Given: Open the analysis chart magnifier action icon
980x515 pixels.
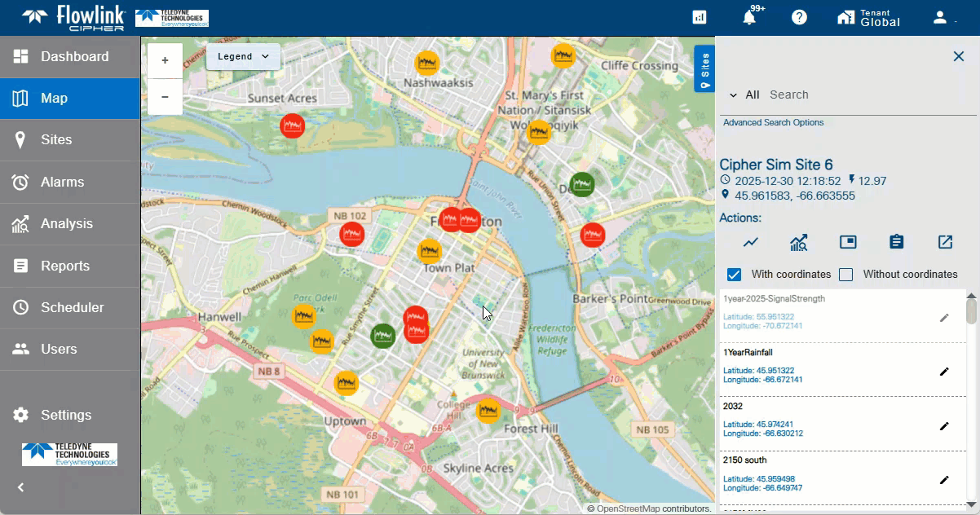Looking at the screenshot, I should (x=799, y=242).
